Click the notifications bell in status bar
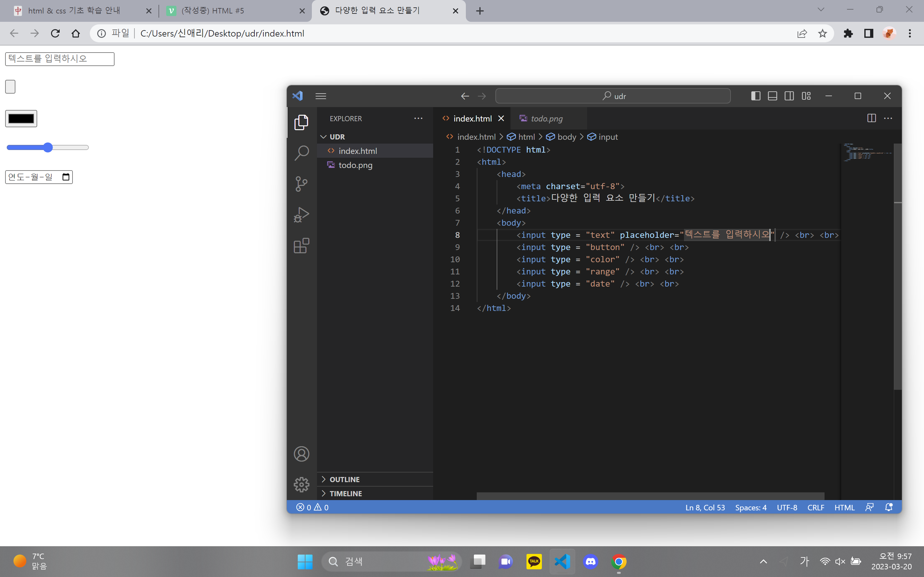The height and width of the screenshot is (577, 924). pyautogui.click(x=889, y=507)
